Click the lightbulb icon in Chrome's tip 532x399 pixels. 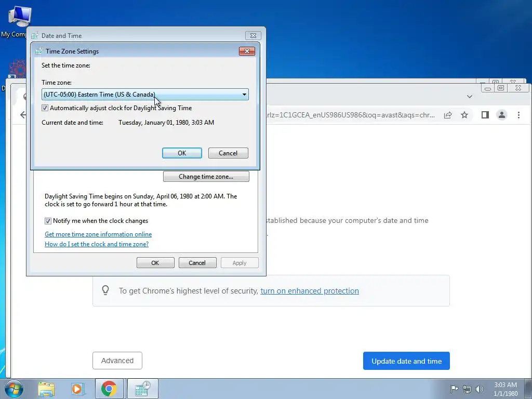tap(105, 290)
